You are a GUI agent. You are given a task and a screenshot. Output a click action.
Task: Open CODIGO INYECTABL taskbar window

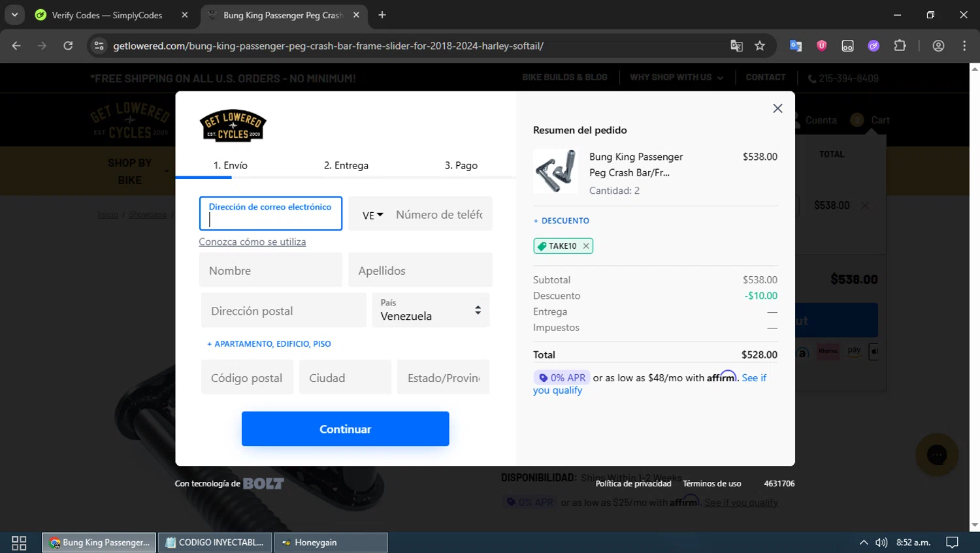click(215, 543)
